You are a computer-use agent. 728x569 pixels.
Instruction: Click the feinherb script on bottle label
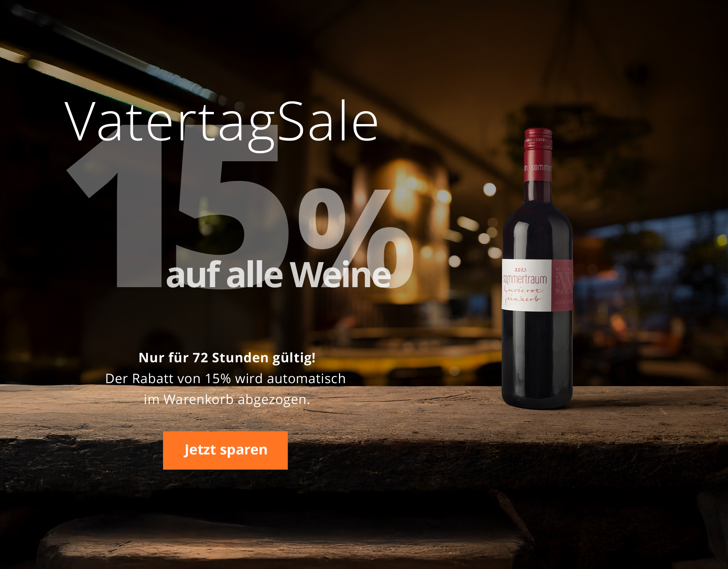522,299
